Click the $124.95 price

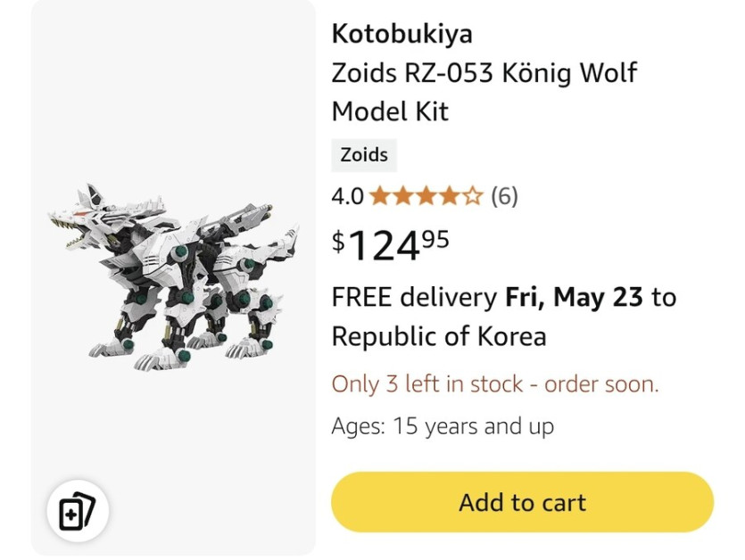click(391, 245)
